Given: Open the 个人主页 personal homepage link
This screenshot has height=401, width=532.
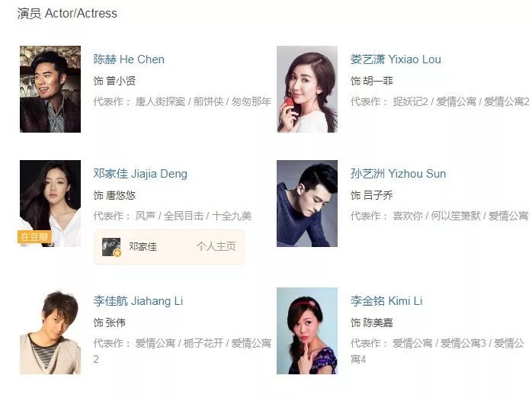Looking at the screenshot, I should (216, 247).
